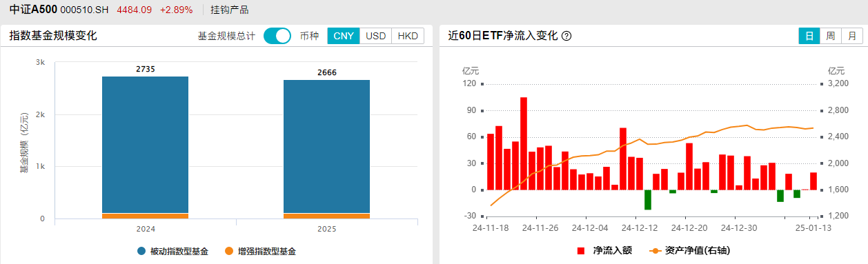868x264 pixels.
Task: Click the 指数基金规模变化 panel title
Action: tap(53, 36)
